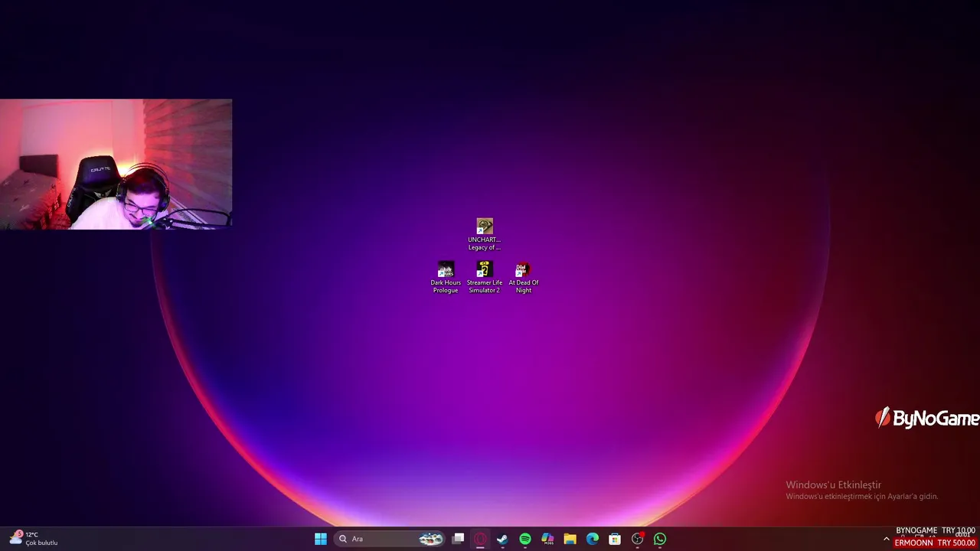Viewport: 980px width, 551px height.
Task: Select the At Dead Of Night shortcut
Action: point(524,277)
